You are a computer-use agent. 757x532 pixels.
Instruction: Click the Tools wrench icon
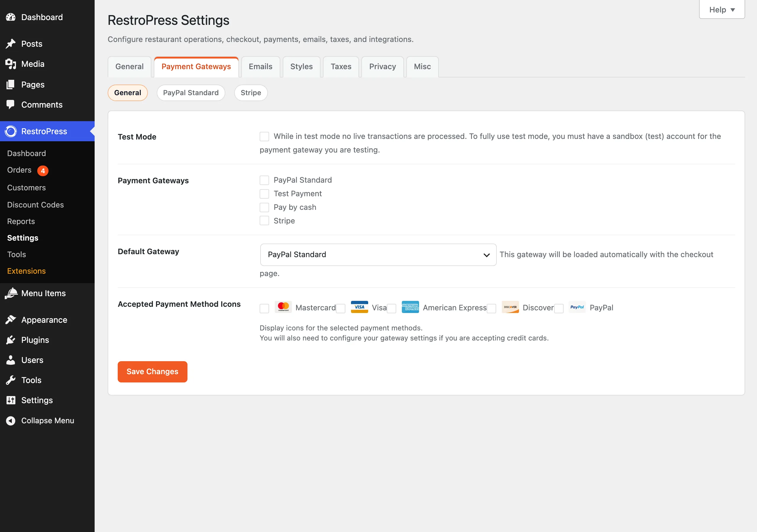point(11,380)
